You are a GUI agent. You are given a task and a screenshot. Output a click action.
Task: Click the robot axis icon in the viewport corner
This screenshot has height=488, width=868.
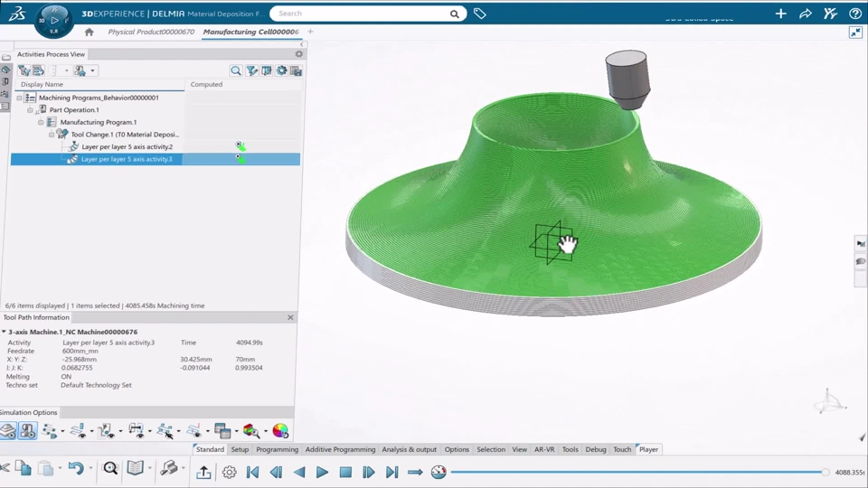tap(830, 401)
